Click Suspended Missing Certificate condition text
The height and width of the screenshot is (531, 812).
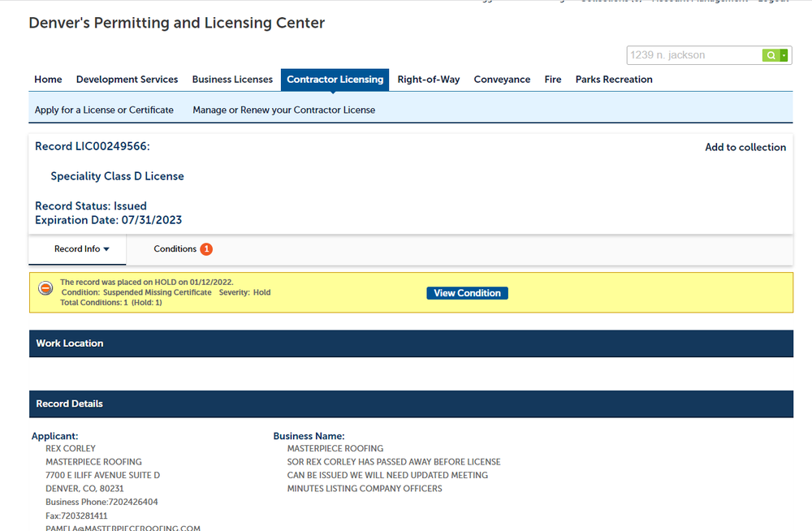click(x=157, y=292)
